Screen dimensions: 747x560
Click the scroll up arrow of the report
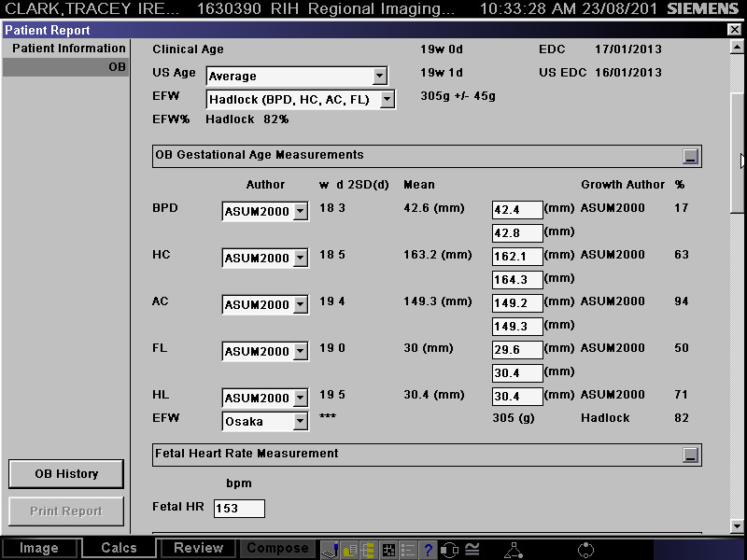click(737, 48)
